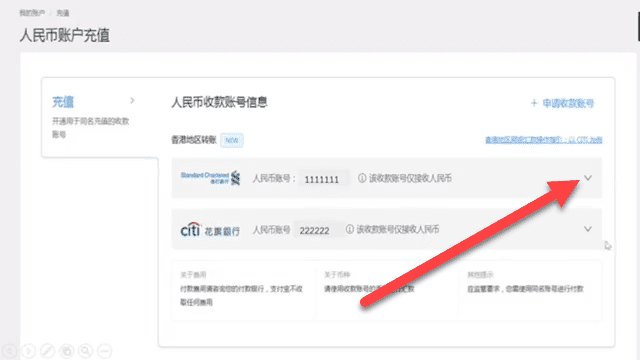The image size is (640, 360).
Task: Click the Citi 花旗银行 logo
Action: click(210, 230)
